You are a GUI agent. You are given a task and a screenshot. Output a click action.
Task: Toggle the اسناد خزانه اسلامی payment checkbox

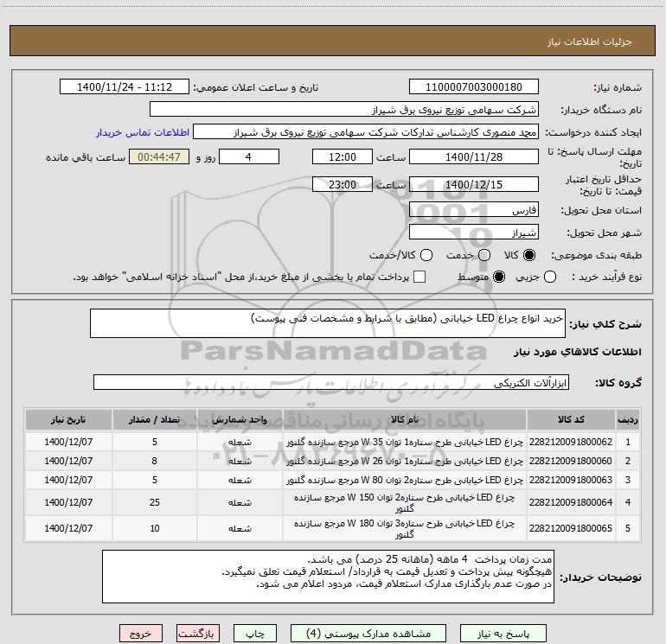(x=419, y=277)
